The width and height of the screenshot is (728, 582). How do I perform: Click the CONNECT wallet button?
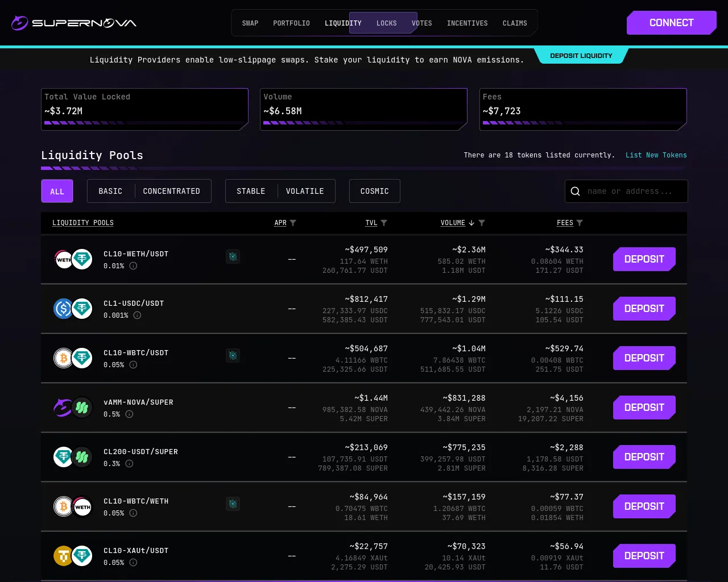click(672, 23)
